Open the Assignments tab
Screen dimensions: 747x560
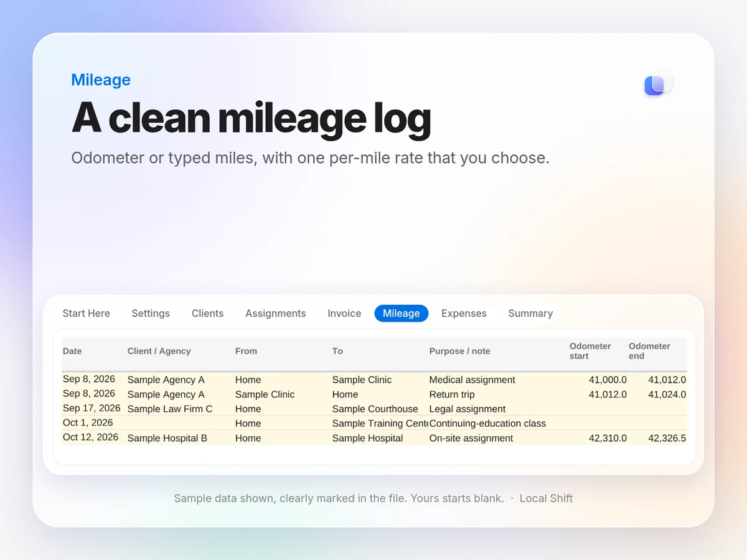coord(276,314)
